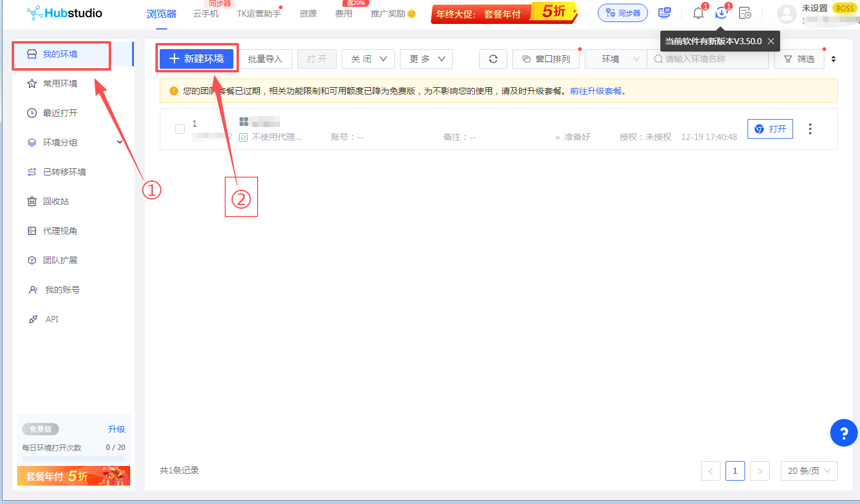The width and height of the screenshot is (860, 504).
Task: Change the 20 条/页 page size selector
Action: coord(809,470)
